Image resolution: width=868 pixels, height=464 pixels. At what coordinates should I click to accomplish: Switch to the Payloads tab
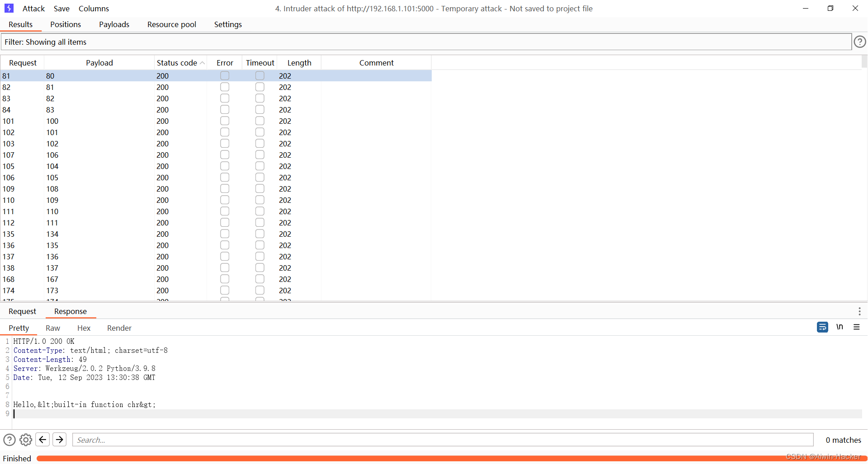pos(114,24)
